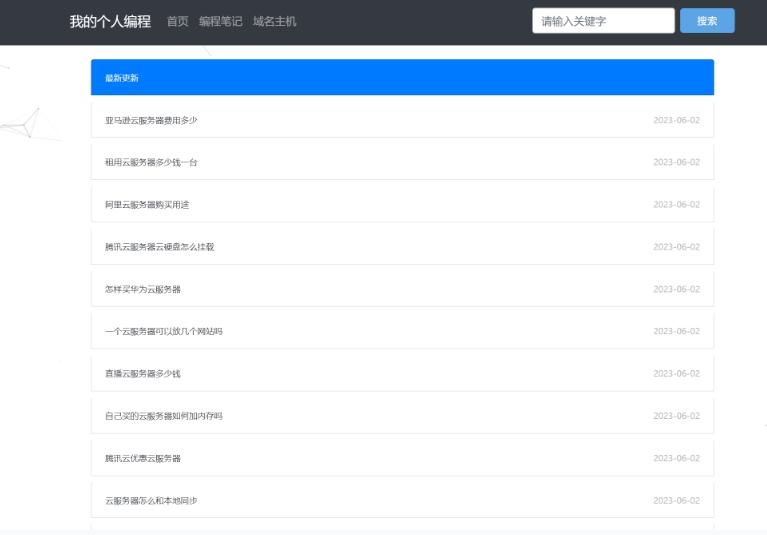767x535 pixels.
Task: Click the date on the 直播云服务器 row
Action: point(677,374)
